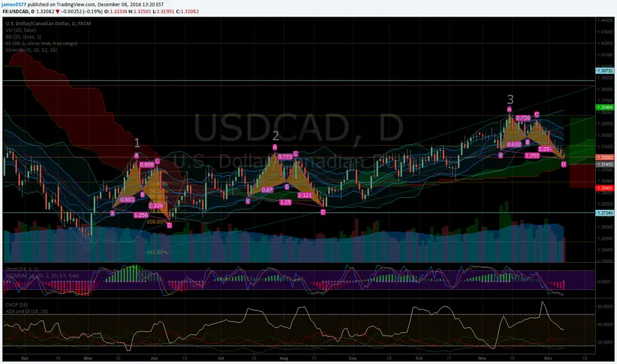Click the Nov label on time axis
This screenshot has height=364, width=617.
(482, 359)
